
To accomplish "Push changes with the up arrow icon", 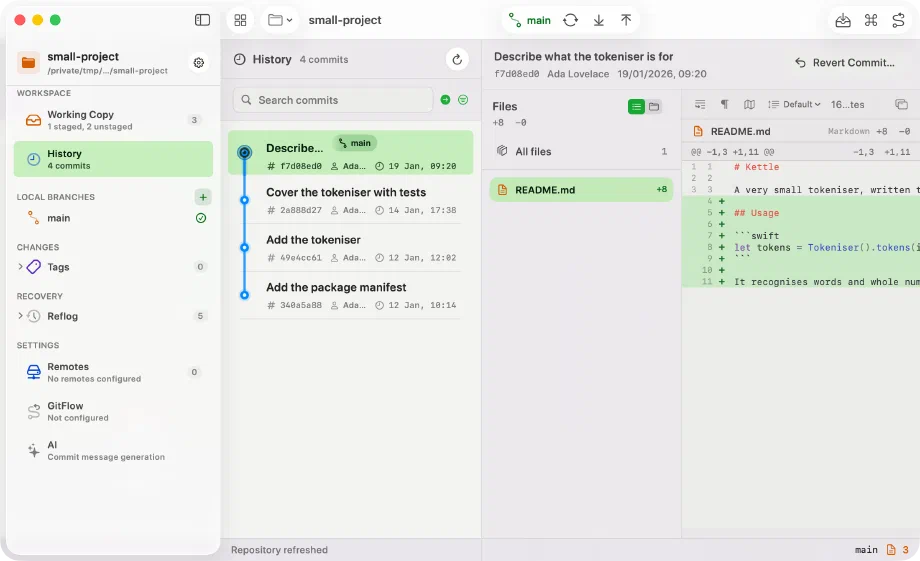I will click(626, 21).
